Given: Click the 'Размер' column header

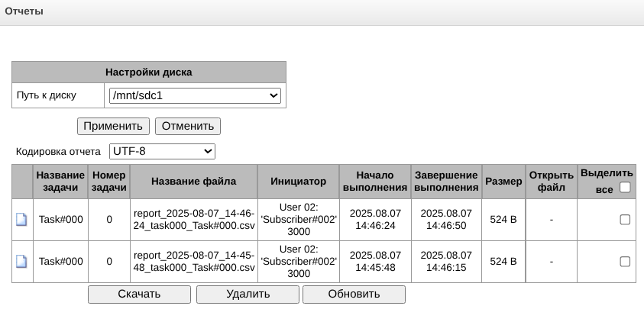Looking at the screenshot, I should click(503, 182).
